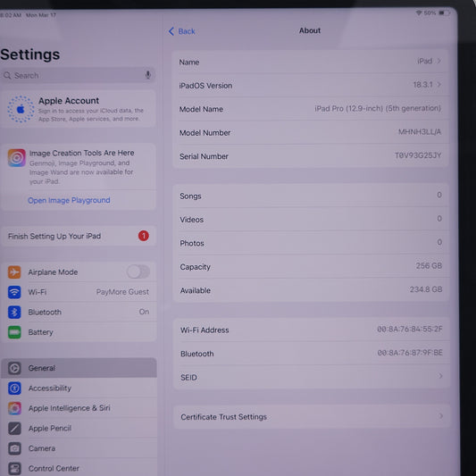This screenshot has height=476, width=476.
Task: Tap the battery indicator in status bar
Action: click(x=444, y=13)
